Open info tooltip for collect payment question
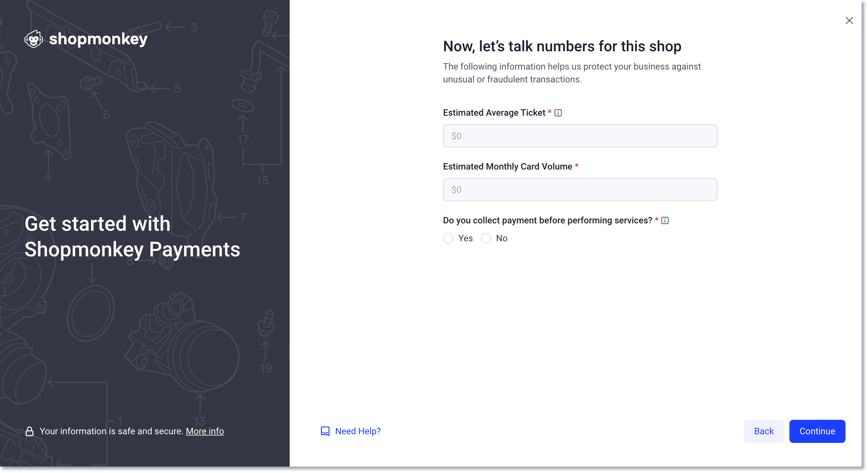This screenshot has height=473, width=868. [665, 220]
